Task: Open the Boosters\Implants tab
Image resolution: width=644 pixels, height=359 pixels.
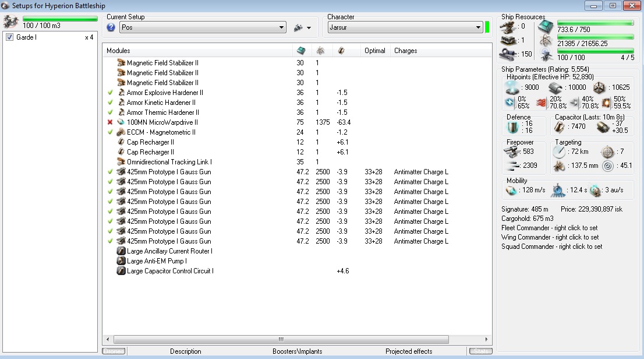Action: pyautogui.click(x=298, y=351)
